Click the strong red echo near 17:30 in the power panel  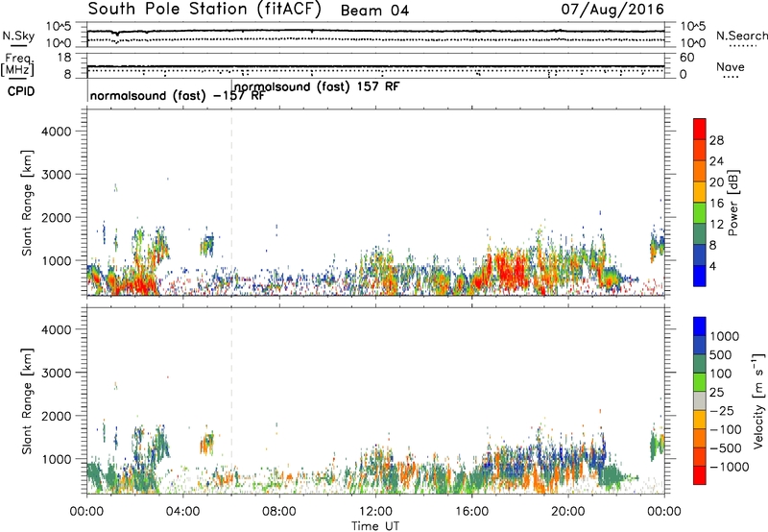(x=510, y=271)
